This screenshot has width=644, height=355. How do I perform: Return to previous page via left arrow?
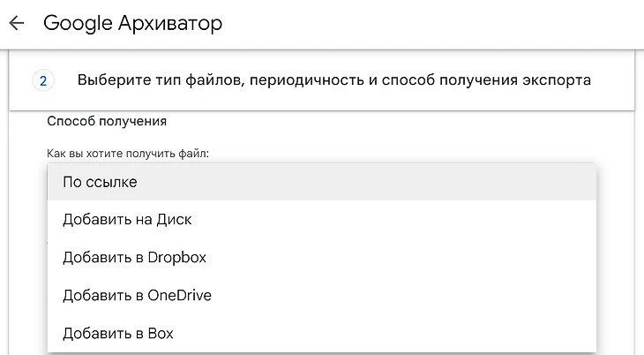click(x=17, y=23)
